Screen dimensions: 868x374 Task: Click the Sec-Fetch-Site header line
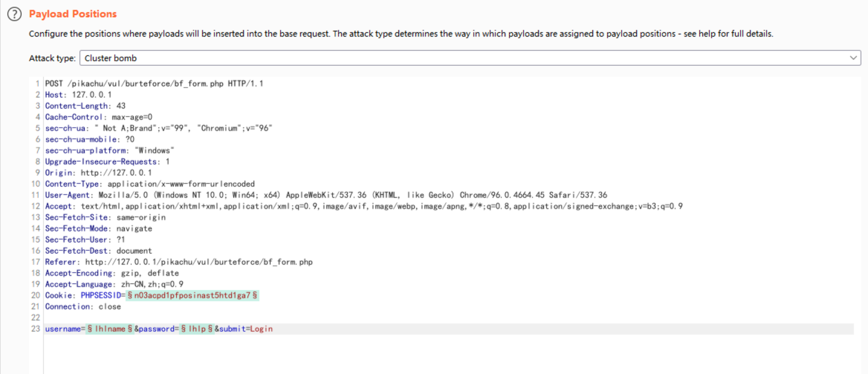click(105, 217)
